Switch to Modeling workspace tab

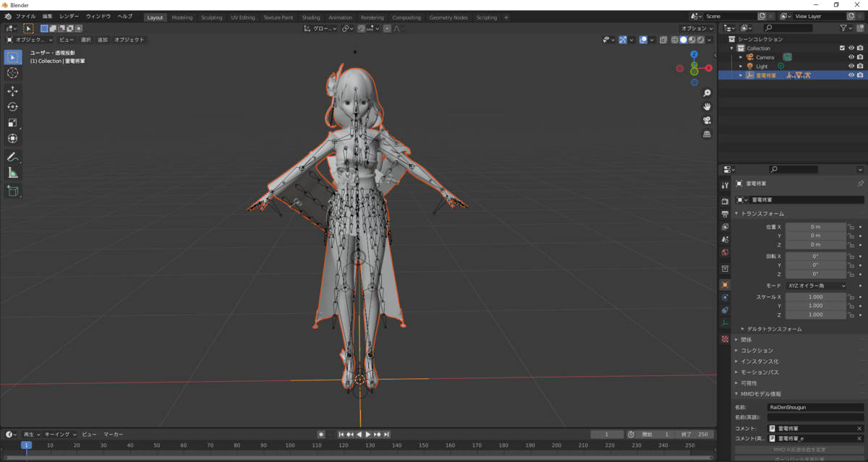182,17
